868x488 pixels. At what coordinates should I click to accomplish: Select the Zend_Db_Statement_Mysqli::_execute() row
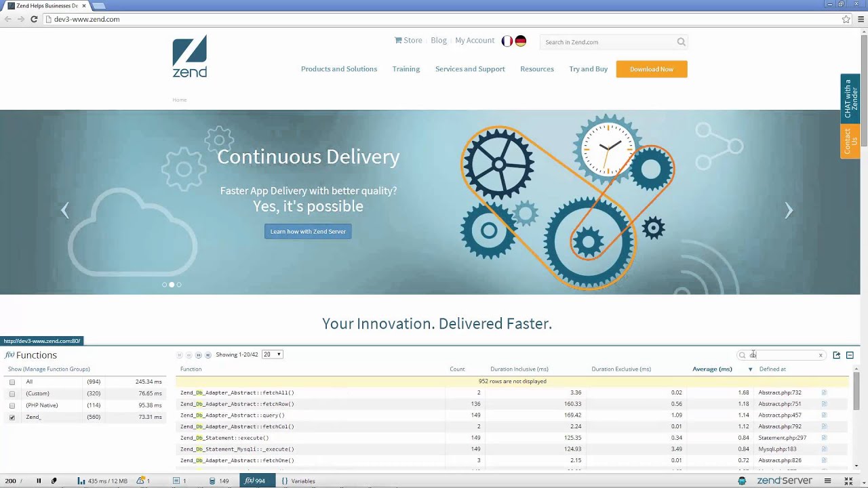pos(512,449)
